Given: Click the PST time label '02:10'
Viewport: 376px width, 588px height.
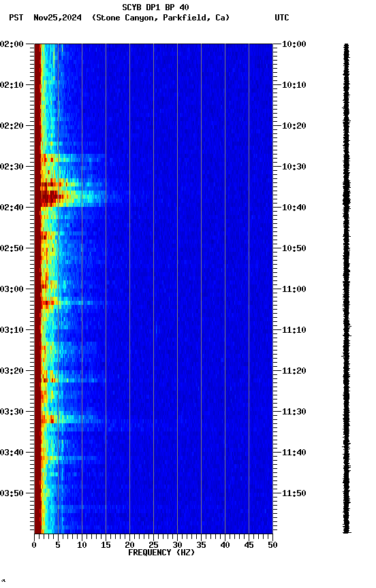Looking at the screenshot, I should [x=12, y=85].
